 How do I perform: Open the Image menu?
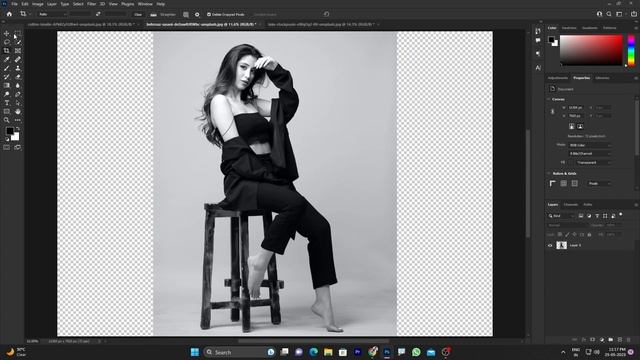point(38,4)
